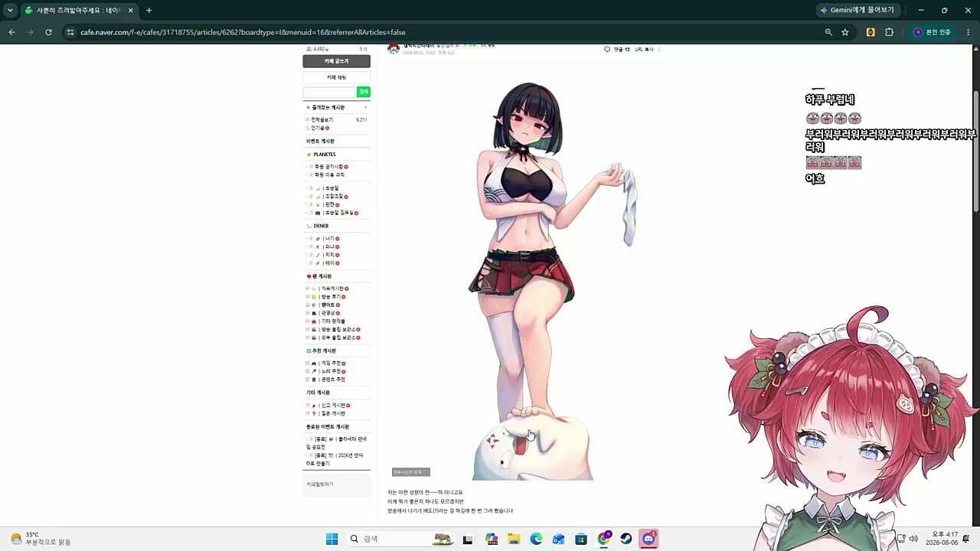Copy the post URL link
The width and height of the screenshot is (980, 551).
644,49
